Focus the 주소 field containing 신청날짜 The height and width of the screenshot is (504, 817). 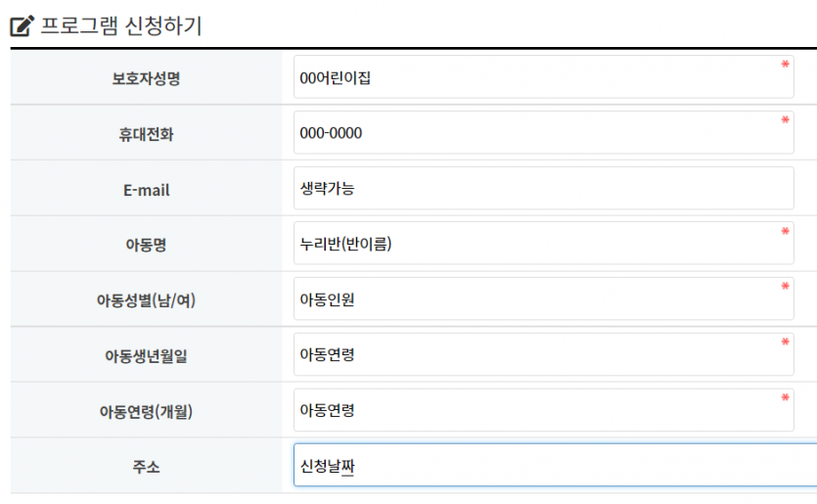tap(555, 465)
